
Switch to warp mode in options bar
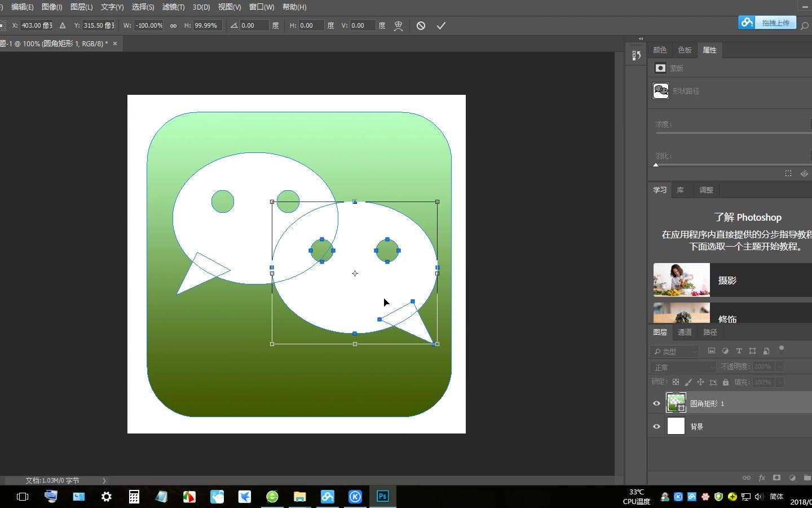398,25
